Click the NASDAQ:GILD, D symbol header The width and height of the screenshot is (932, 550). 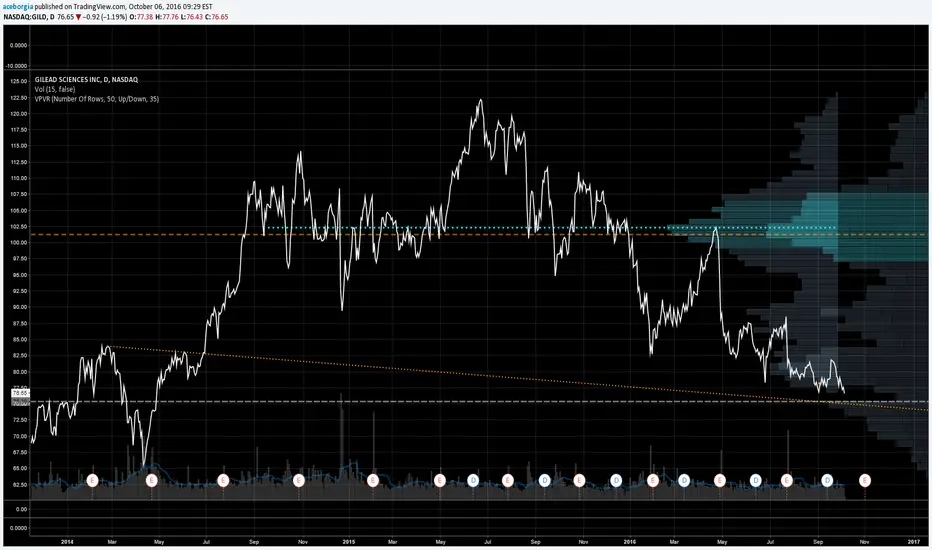pyautogui.click(x=29, y=17)
